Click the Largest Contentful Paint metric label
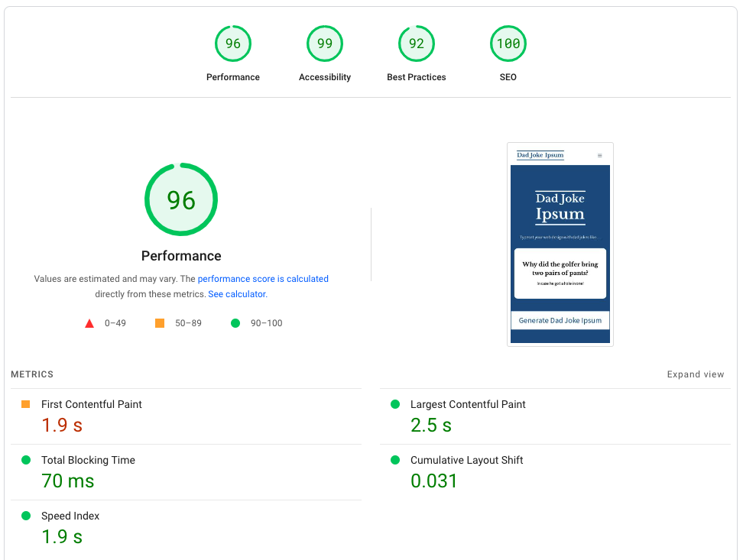The width and height of the screenshot is (743, 560). pyautogui.click(x=468, y=404)
